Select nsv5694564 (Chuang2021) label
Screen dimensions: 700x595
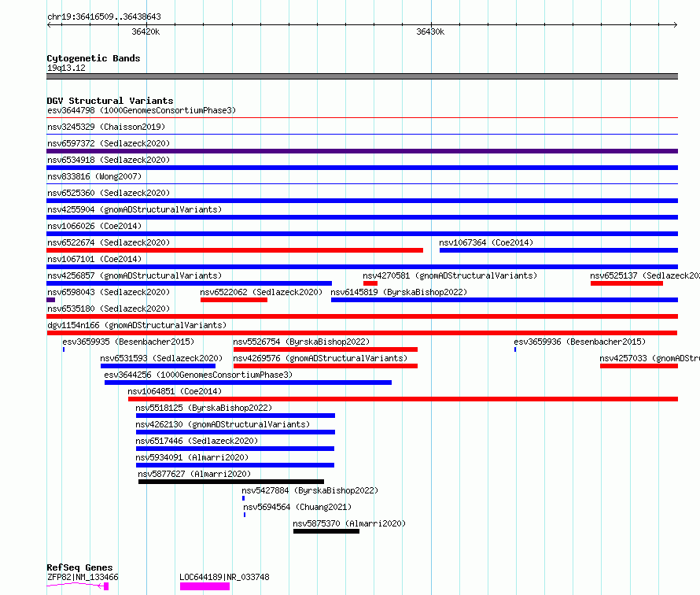coord(297,507)
